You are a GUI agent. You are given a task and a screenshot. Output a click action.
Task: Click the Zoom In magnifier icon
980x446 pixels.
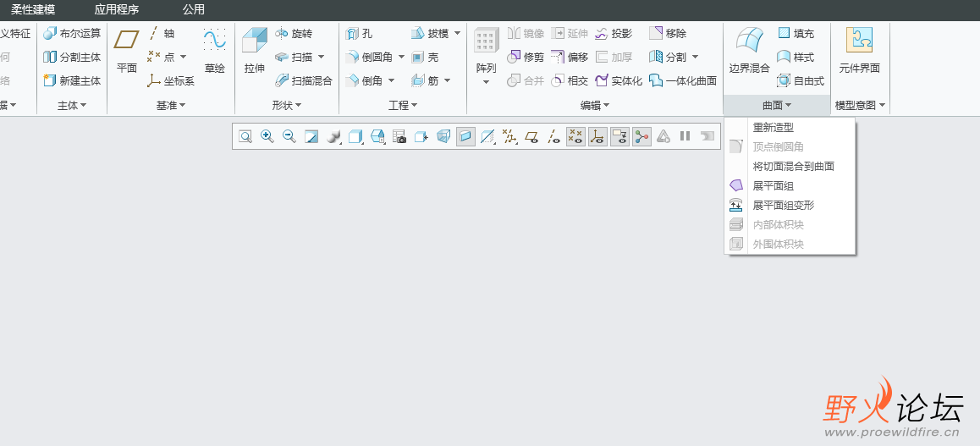click(x=267, y=137)
